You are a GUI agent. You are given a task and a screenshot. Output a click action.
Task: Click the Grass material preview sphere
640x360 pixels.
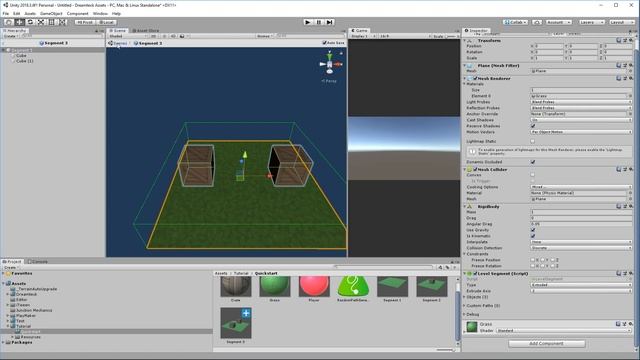(472, 327)
